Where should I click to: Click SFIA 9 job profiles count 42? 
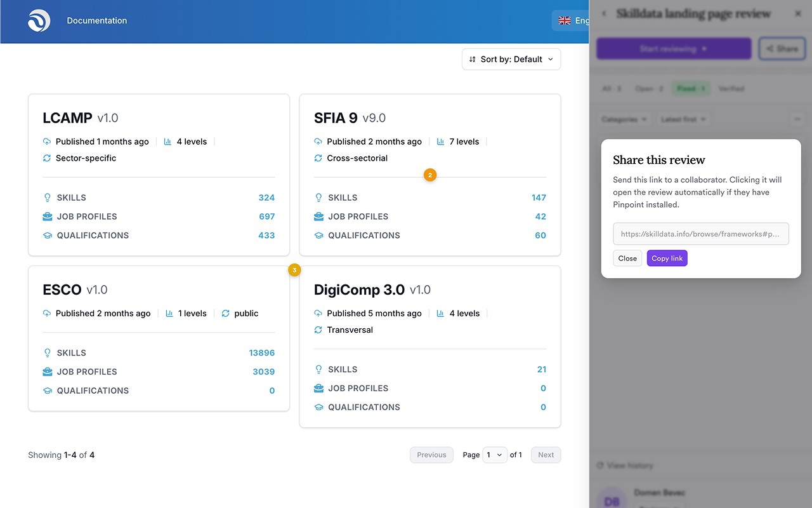pos(540,217)
